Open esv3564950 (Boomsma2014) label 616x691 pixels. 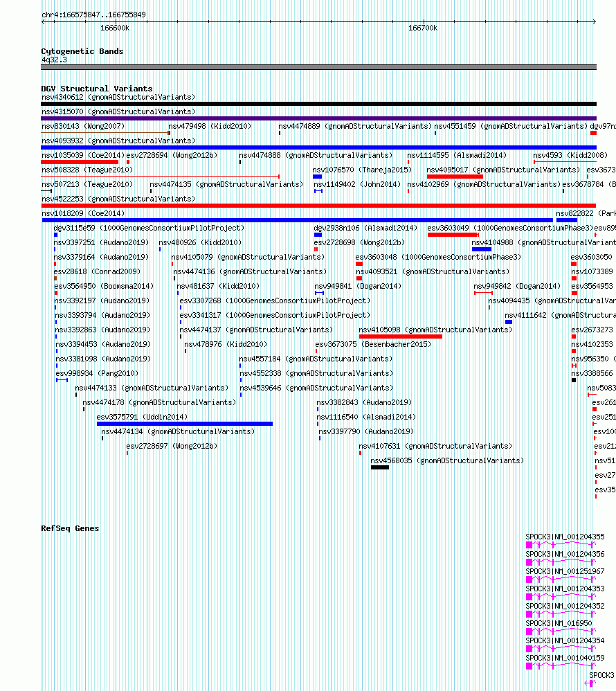(x=104, y=286)
